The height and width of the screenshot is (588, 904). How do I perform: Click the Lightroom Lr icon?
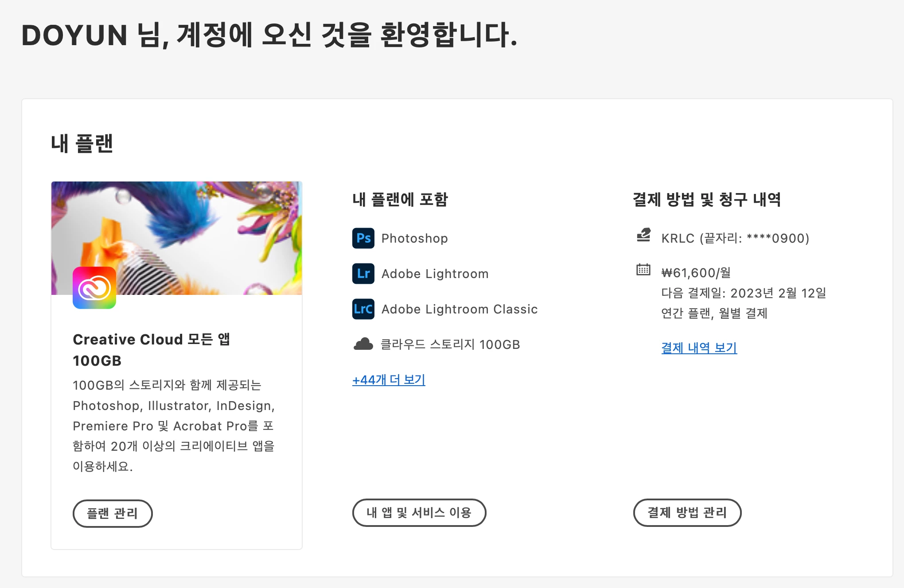(363, 274)
